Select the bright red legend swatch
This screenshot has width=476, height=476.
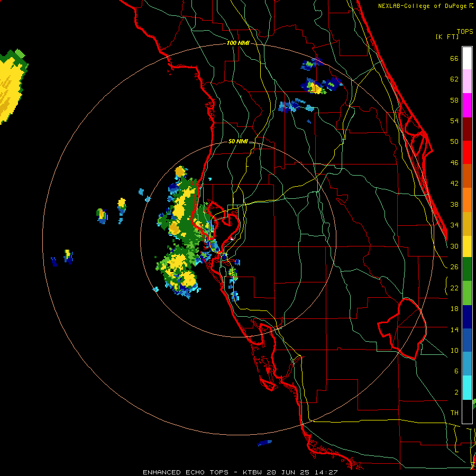[467, 152]
